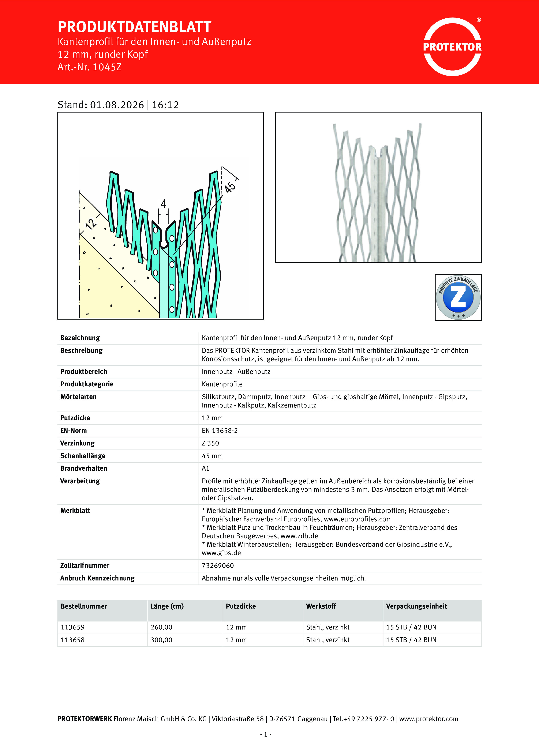This screenshot has width=539, height=756.
Task: Click the Bestellnummer column header
Action: click(x=84, y=606)
